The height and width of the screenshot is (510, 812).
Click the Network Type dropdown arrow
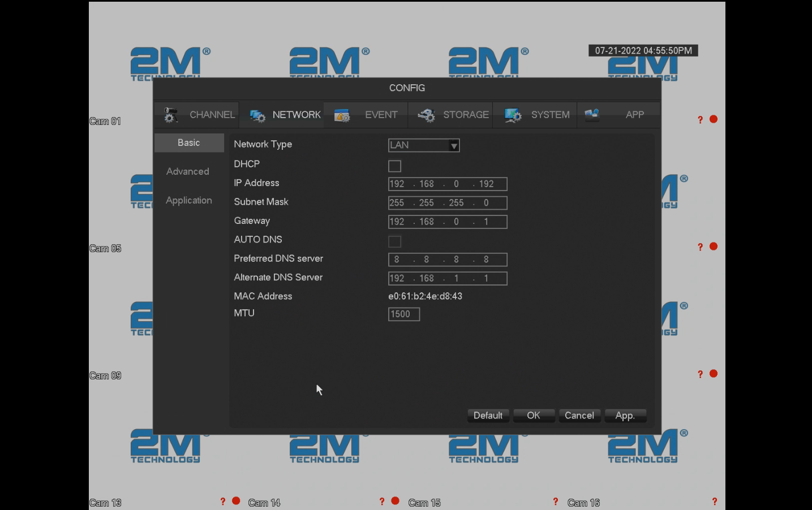(x=454, y=146)
